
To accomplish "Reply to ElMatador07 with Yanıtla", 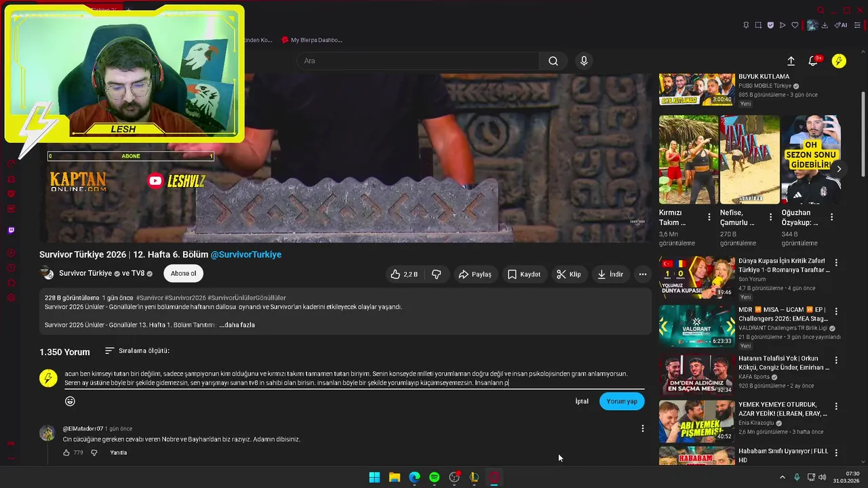I will pos(118,453).
